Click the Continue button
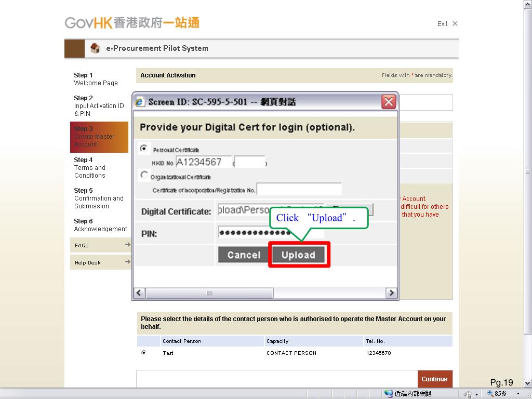The height and width of the screenshot is (399, 532). (435, 379)
